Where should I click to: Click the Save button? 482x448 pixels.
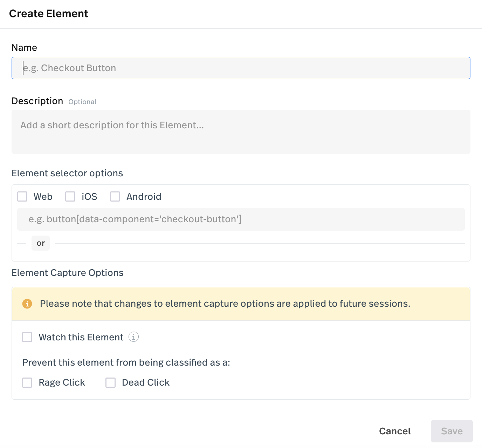pos(452,431)
